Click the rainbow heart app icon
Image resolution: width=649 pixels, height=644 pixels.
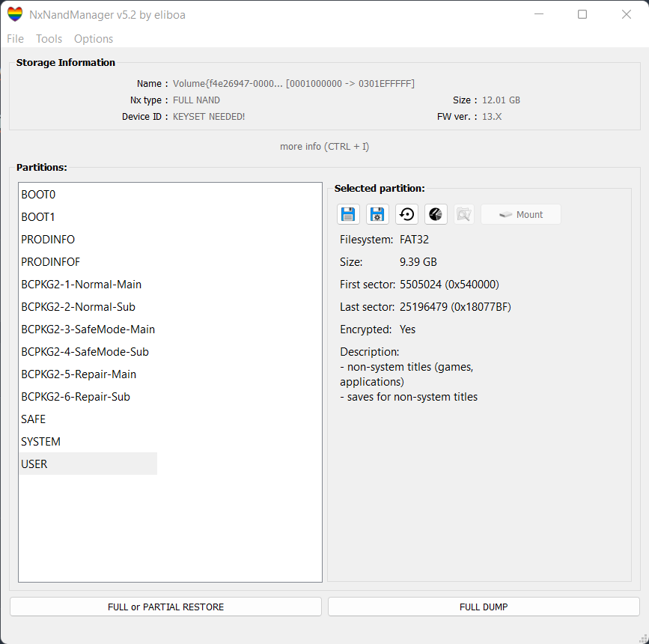click(x=15, y=14)
